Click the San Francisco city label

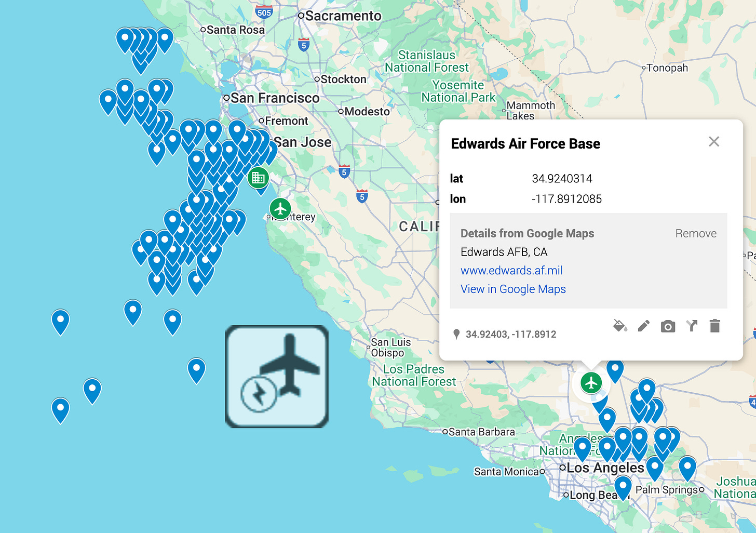click(275, 98)
